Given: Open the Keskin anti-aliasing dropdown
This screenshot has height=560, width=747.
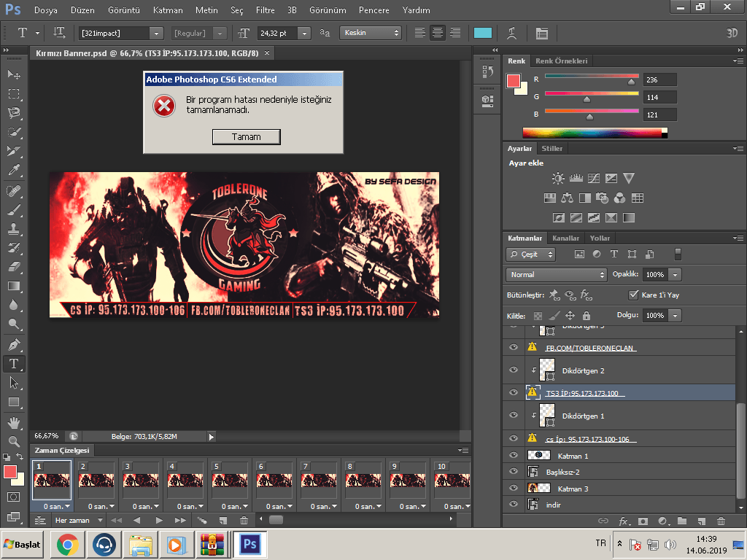Looking at the screenshot, I should [x=370, y=33].
